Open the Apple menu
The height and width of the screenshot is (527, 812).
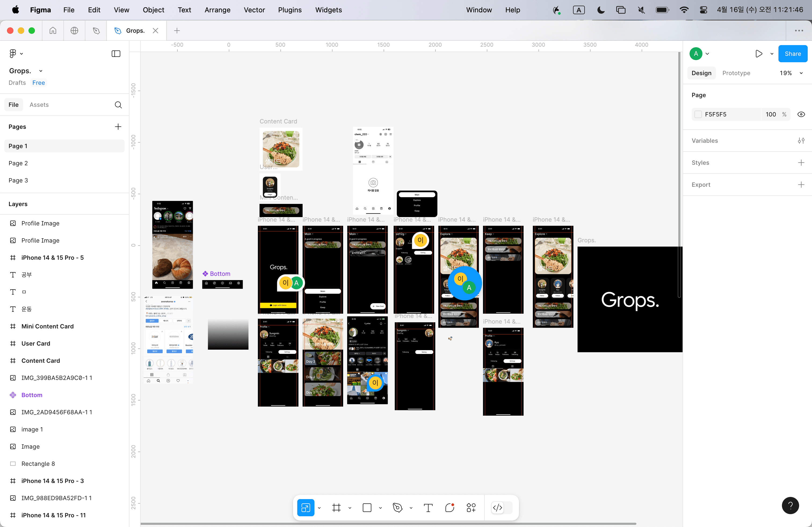point(15,10)
